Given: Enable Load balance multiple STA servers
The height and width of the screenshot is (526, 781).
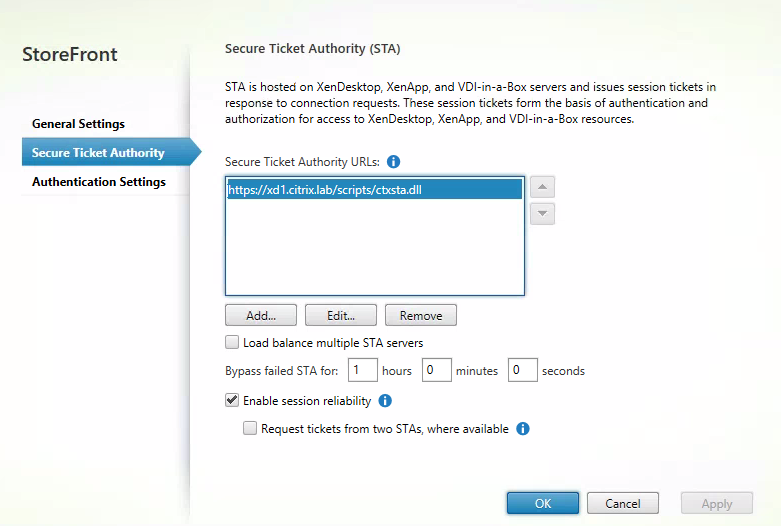Looking at the screenshot, I should coord(233,343).
